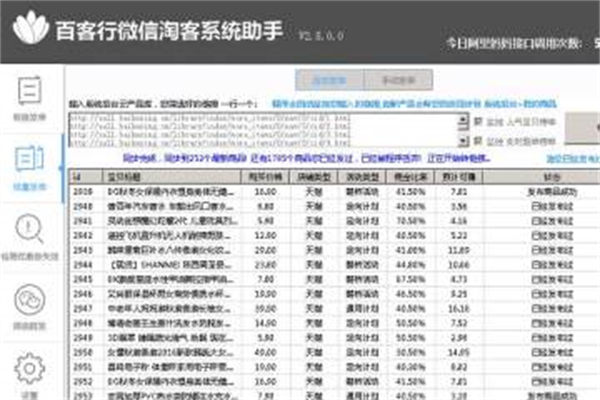Select the row with id 2952
The image size is (600, 400).
click(x=334, y=382)
